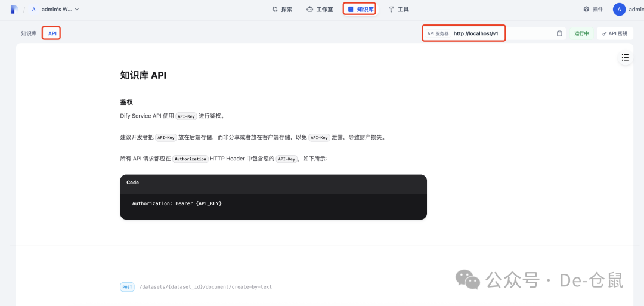Open the 工具 tab
The image size is (644, 306).
pyautogui.click(x=399, y=10)
